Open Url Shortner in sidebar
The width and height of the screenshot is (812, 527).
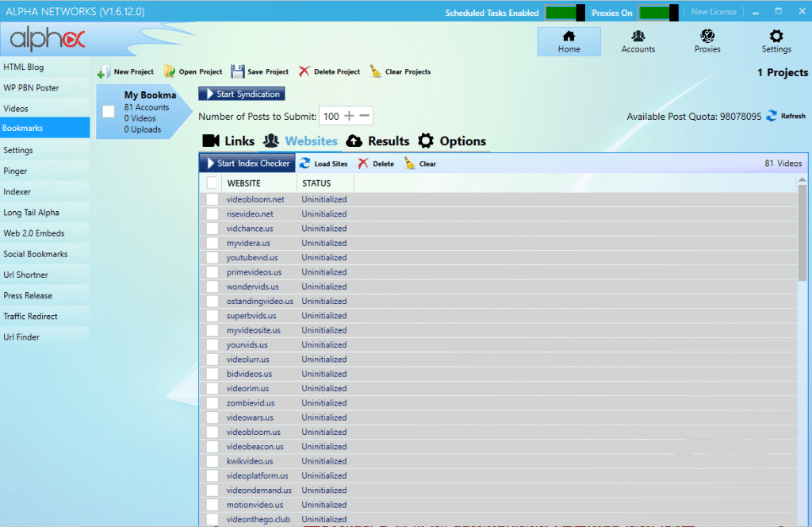pos(44,275)
